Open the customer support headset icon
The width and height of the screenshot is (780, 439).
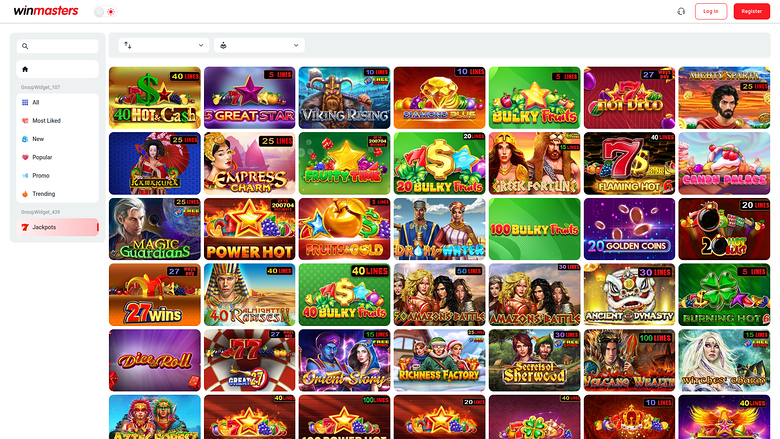681,11
